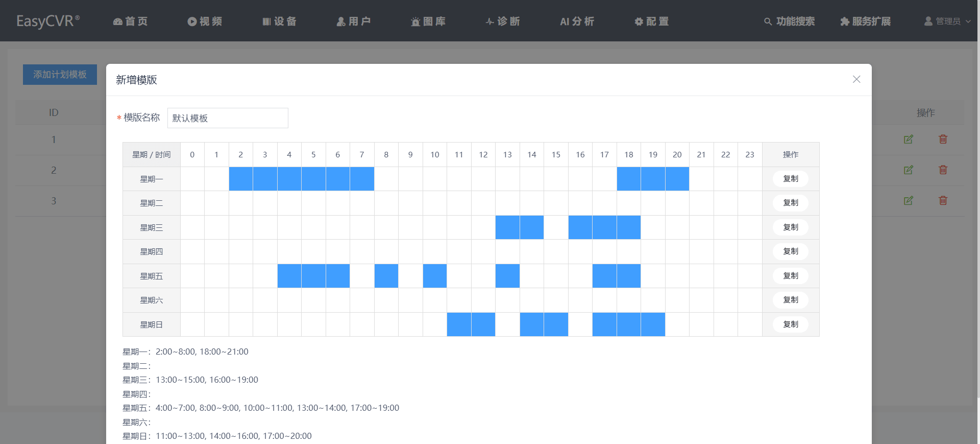Viewport: 980px width, 444px height.
Task: Click 复制 button for 星期三 row
Action: 790,227
